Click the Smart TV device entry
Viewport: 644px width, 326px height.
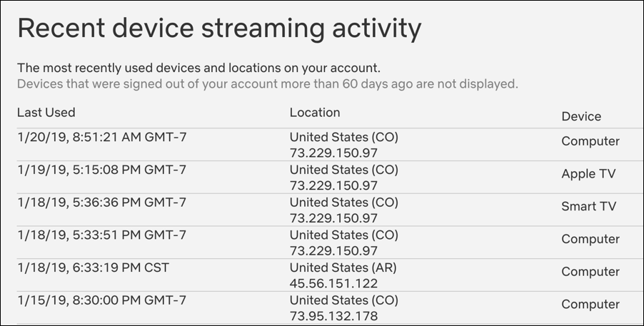point(588,207)
